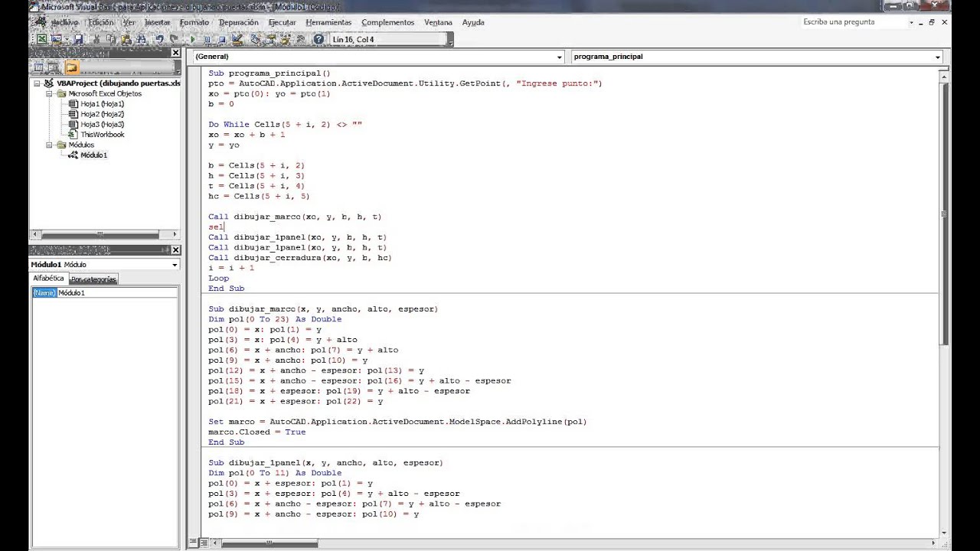Copy selected code toolbar icon
980x551 pixels.
111,39
